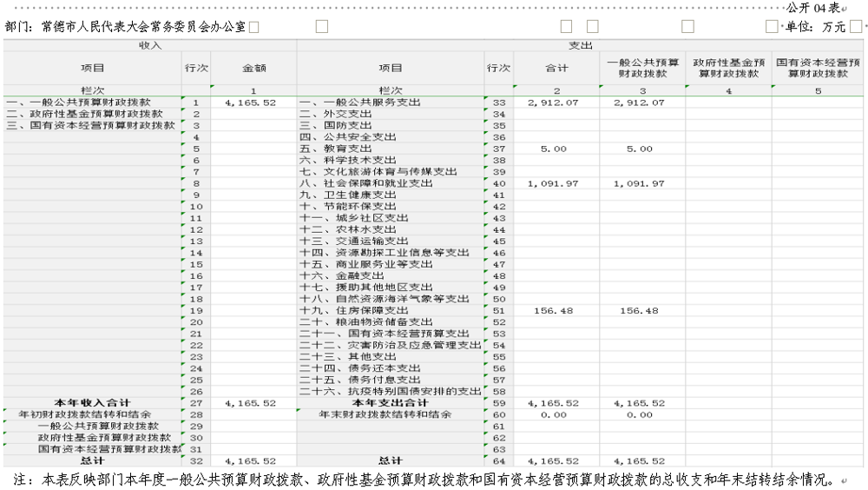Select the 年初财政拨款结转和结余 label
Viewport: 868px width, 490px height.
[x=85, y=414]
